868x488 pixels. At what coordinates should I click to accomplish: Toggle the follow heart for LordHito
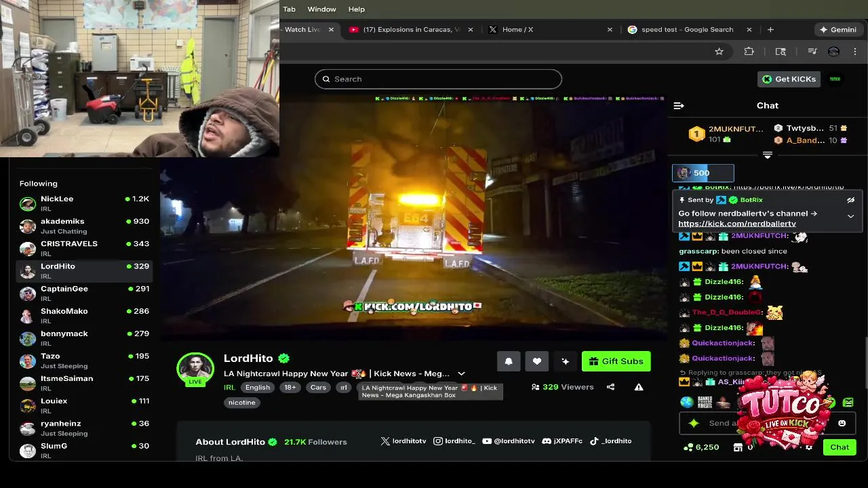536,361
